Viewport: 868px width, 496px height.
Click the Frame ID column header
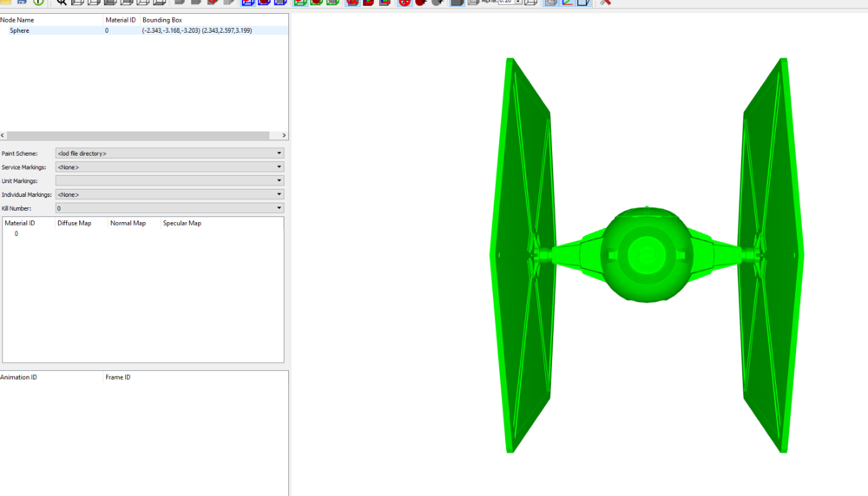118,377
